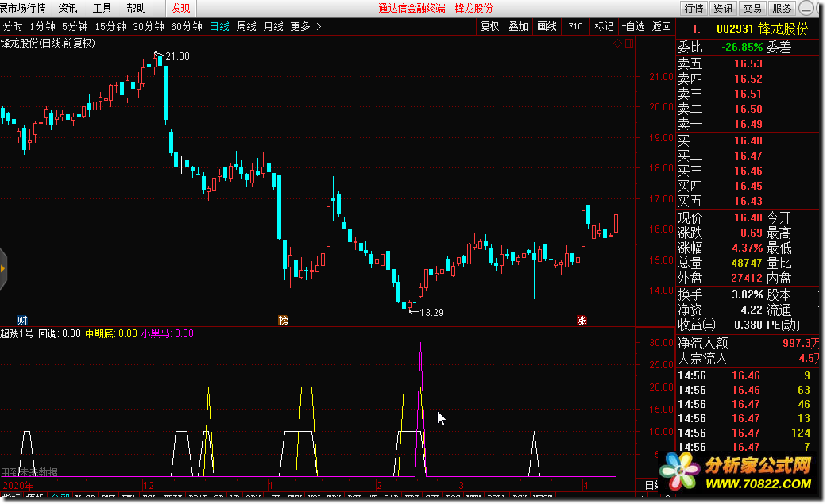Click the 卖一 16.49 order row
This screenshot has width=827, height=504.
click(x=748, y=124)
